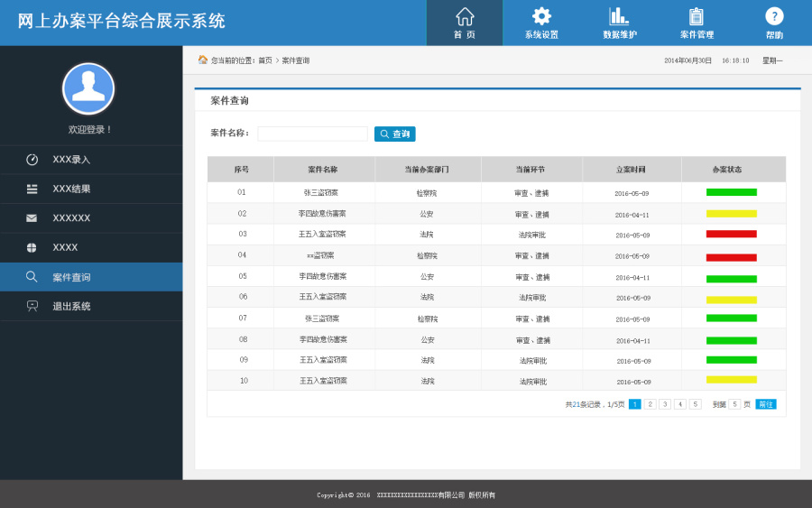Click date 2016-04-11 in row 02
This screenshot has height=508, width=812.
(632, 215)
